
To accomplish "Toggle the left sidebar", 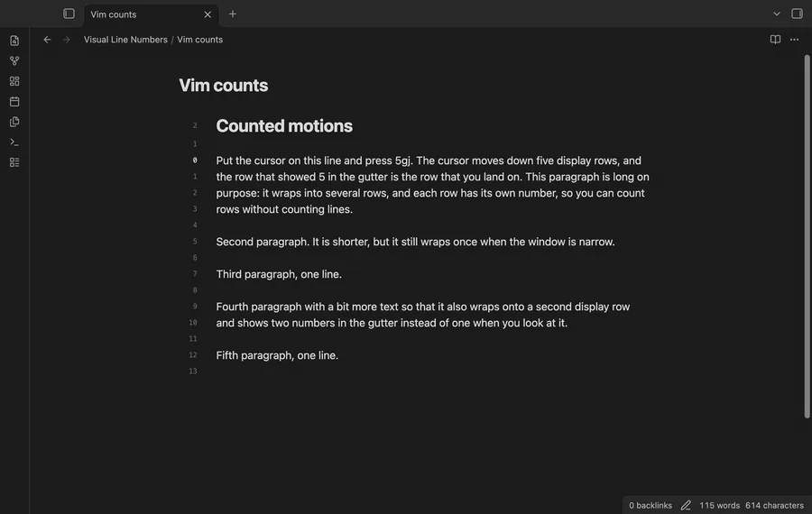I will point(69,14).
